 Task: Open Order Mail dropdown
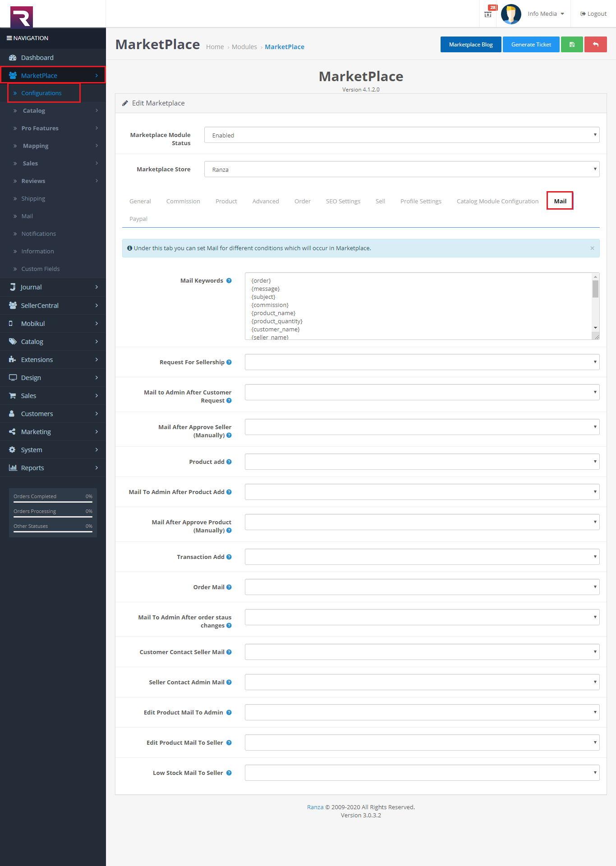tap(422, 587)
